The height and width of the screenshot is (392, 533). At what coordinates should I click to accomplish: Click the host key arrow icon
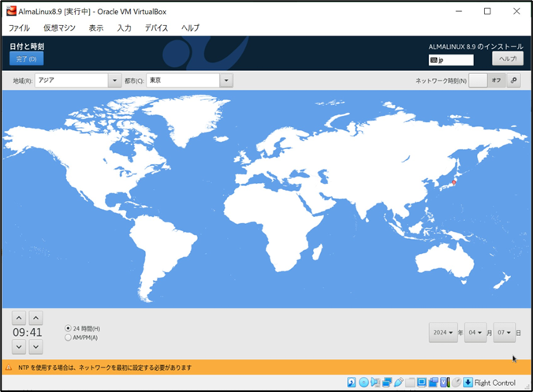(468, 383)
